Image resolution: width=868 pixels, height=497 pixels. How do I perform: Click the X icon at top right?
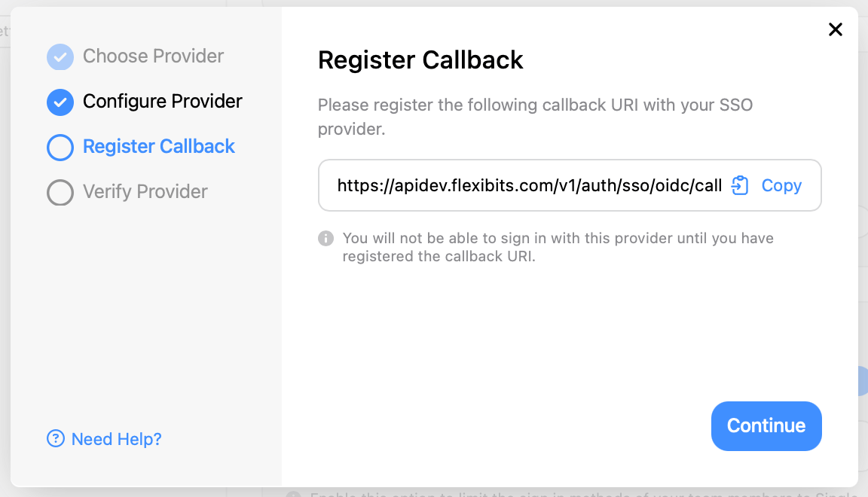[836, 29]
